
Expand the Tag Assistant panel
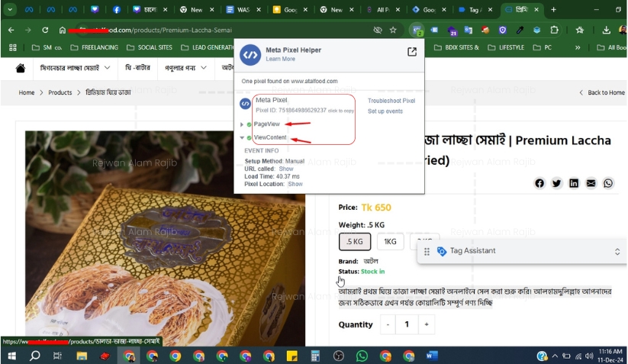point(617,251)
